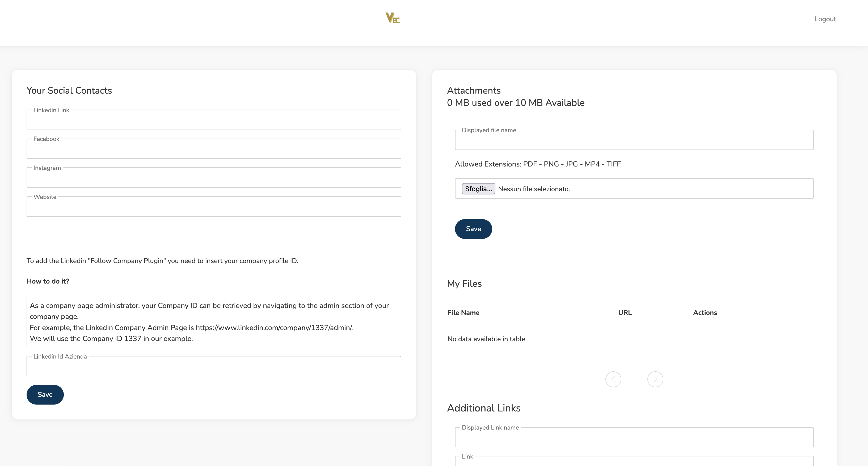Focus the Displayed Link name field
The image size is (868, 466).
pos(634,437)
